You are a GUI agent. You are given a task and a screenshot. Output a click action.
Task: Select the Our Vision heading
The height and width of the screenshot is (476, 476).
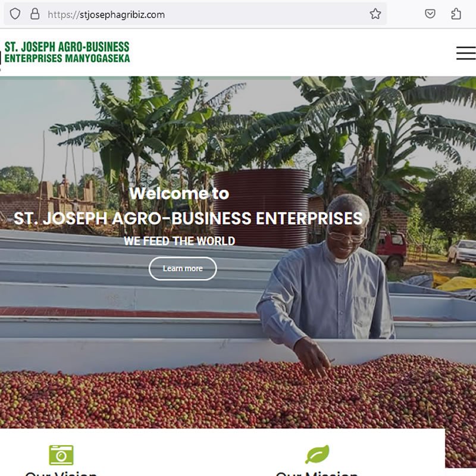[61, 473]
